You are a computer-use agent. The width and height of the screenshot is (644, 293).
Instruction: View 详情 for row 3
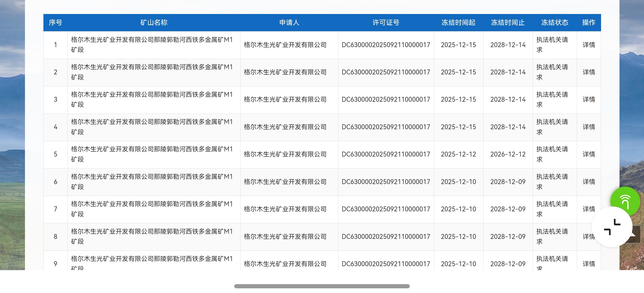pos(588,100)
